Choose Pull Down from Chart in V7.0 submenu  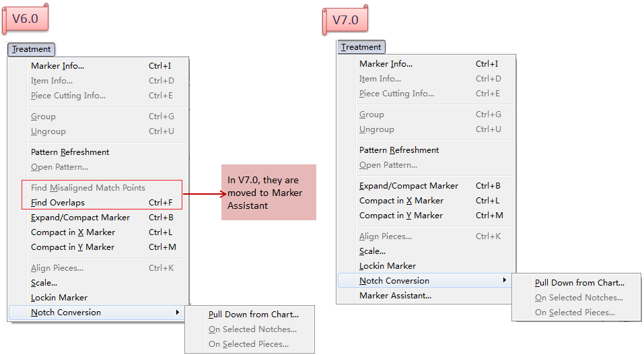click(x=579, y=283)
